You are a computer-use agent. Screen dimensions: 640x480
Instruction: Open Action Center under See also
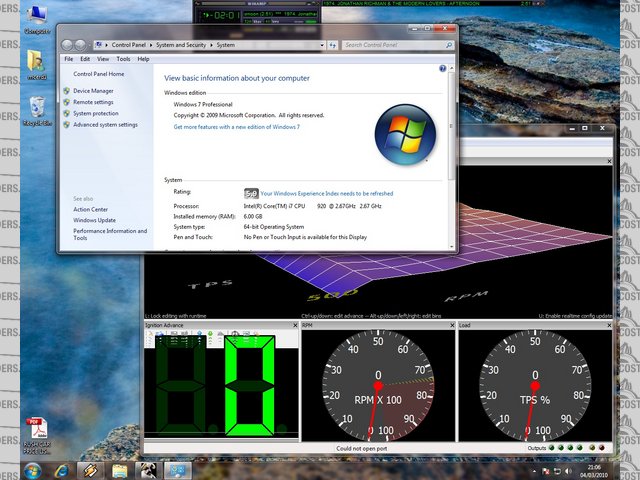[91, 209]
